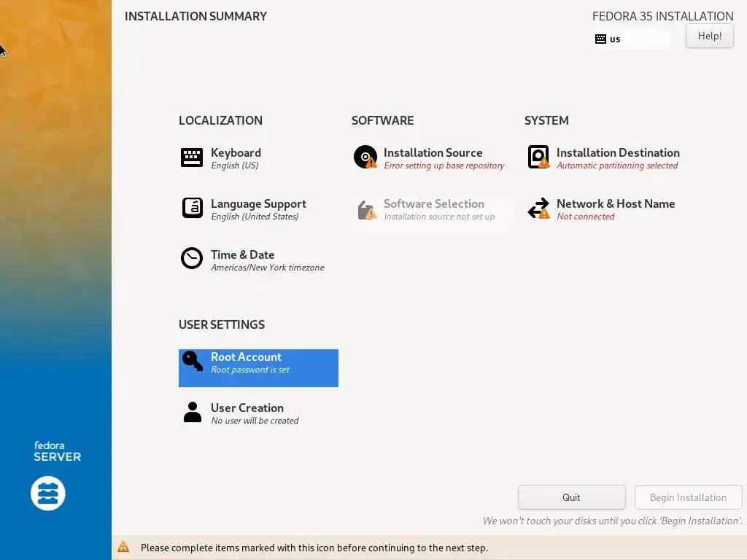Click the FEDORA 35 INSTALLATION title
Image resolution: width=747 pixels, height=560 pixels.
(x=662, y=16)
